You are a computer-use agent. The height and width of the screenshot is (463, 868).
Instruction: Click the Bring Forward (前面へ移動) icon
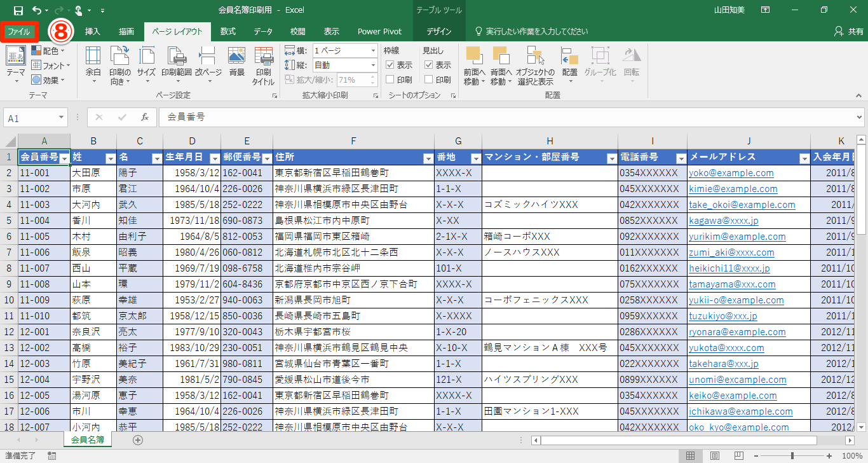pos(474,55)
